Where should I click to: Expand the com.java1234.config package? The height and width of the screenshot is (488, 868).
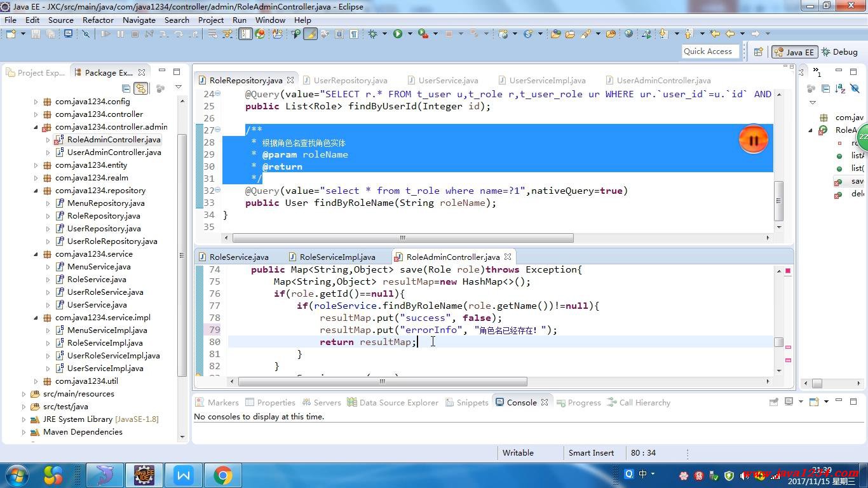click(x=36, y=102)
